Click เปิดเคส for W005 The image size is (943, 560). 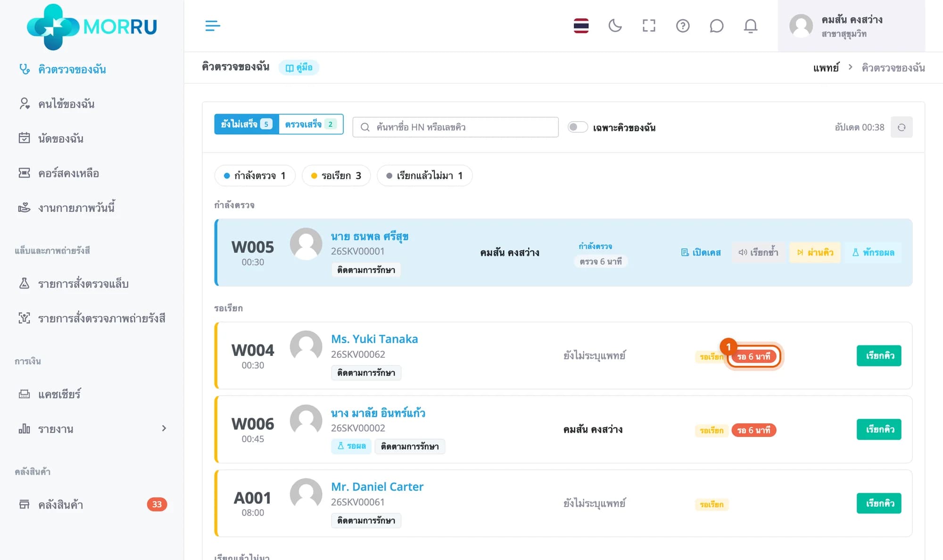click(701, 253)
